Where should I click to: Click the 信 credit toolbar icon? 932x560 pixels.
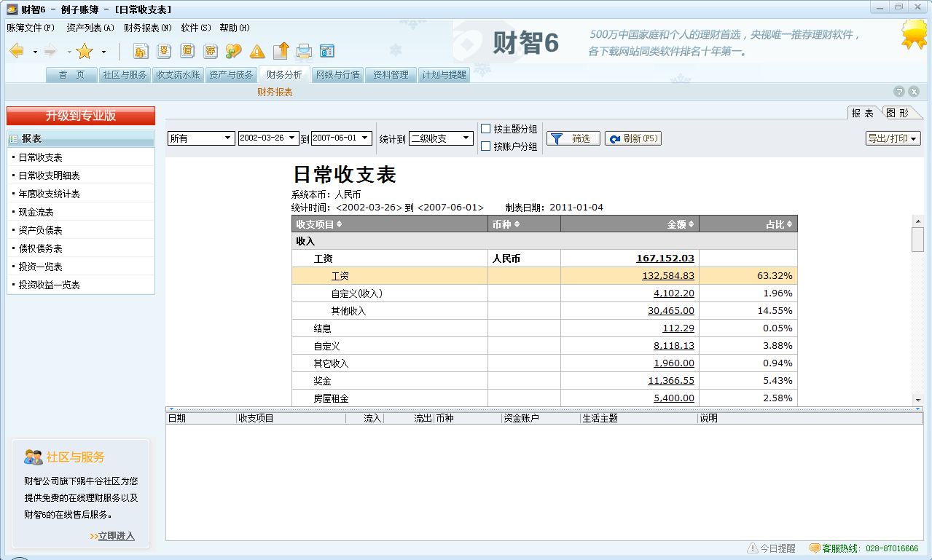[x=188, y=51]
